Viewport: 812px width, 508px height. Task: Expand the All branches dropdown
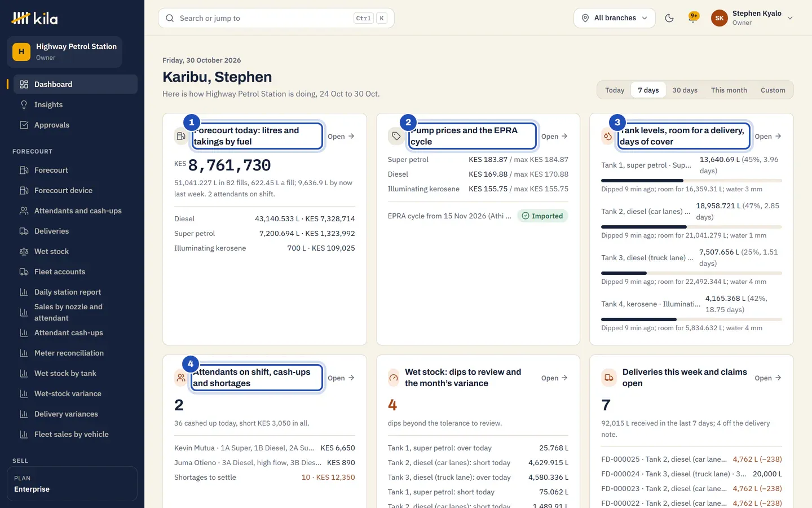[615, 18]
